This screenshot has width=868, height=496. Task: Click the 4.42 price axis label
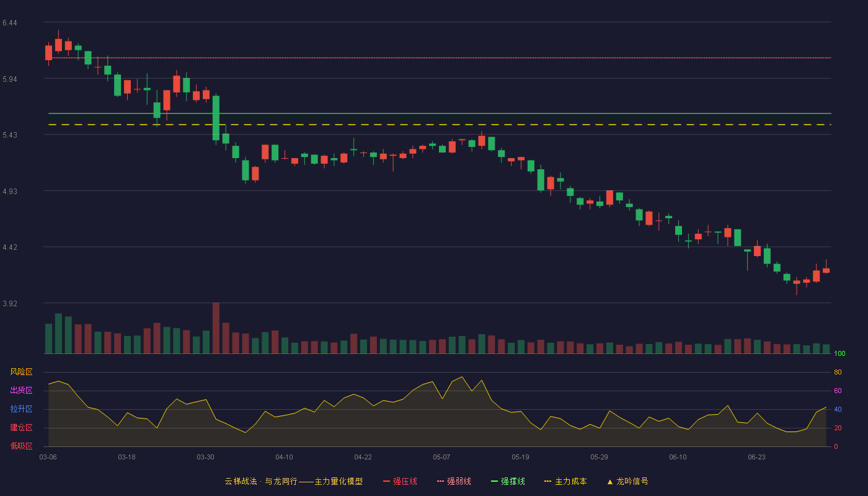point(10,247)
